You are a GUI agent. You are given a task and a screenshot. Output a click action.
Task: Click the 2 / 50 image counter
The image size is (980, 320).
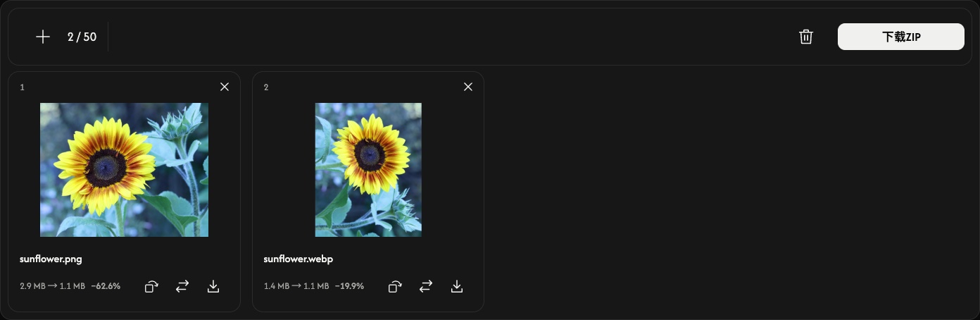pos(82,37)
